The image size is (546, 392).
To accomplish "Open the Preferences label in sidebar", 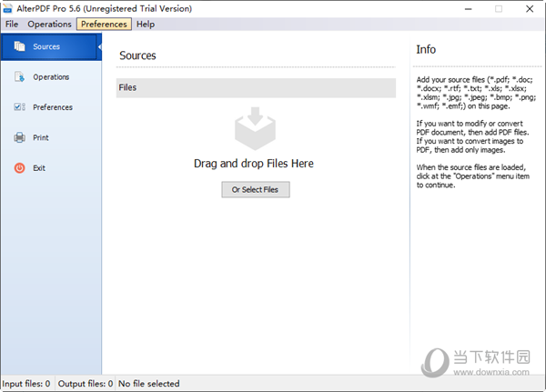I will (x=53, y=107).
